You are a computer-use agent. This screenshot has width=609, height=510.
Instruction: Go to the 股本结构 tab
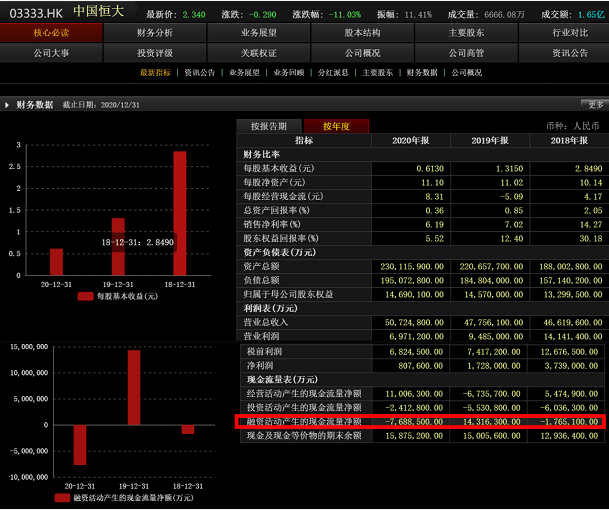point(362,33)
